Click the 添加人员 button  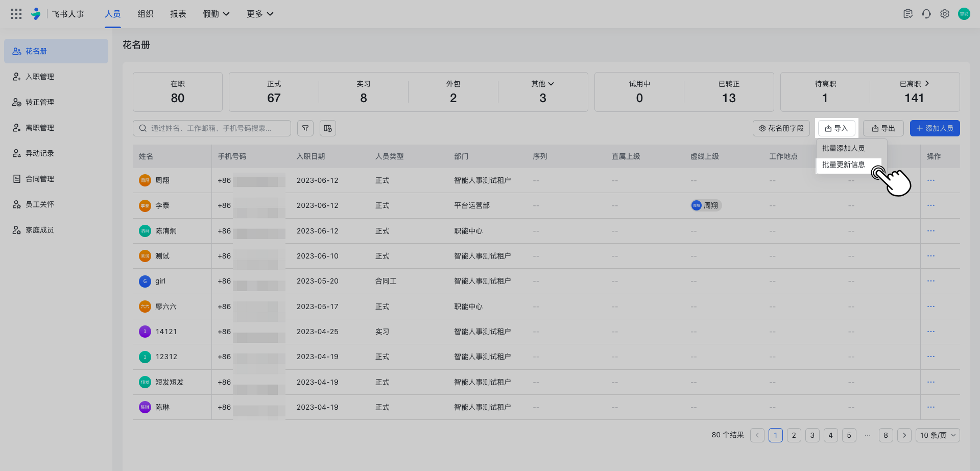tap(935, 128)
